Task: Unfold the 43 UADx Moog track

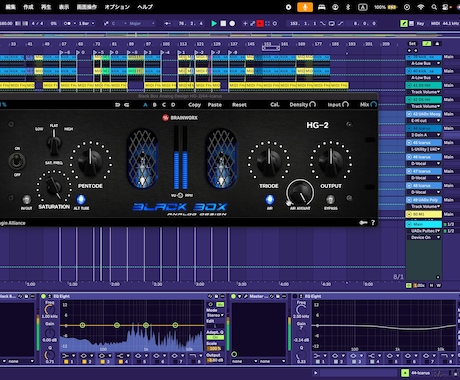Action: (409, 114)
